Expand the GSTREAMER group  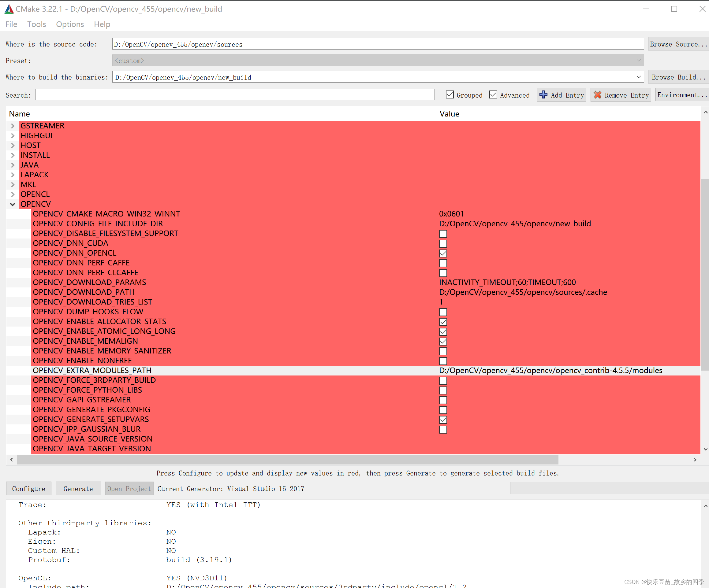click(x=13, y=126)
